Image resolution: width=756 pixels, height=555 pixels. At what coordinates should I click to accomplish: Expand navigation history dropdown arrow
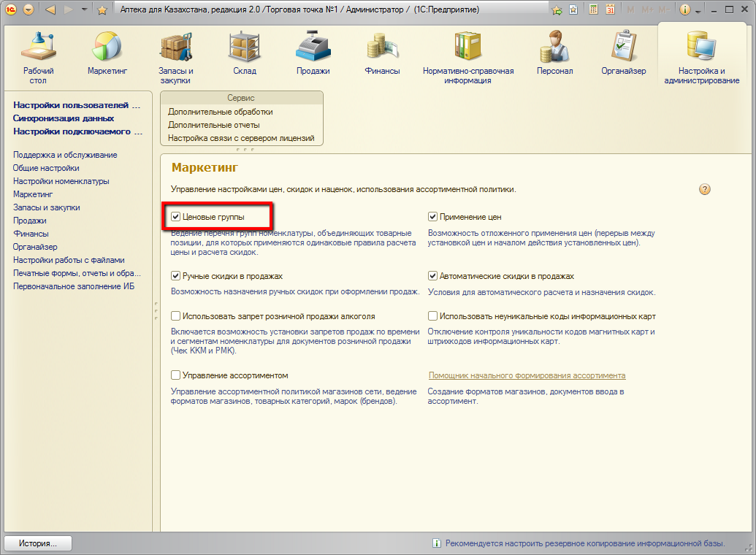point(84,10)
